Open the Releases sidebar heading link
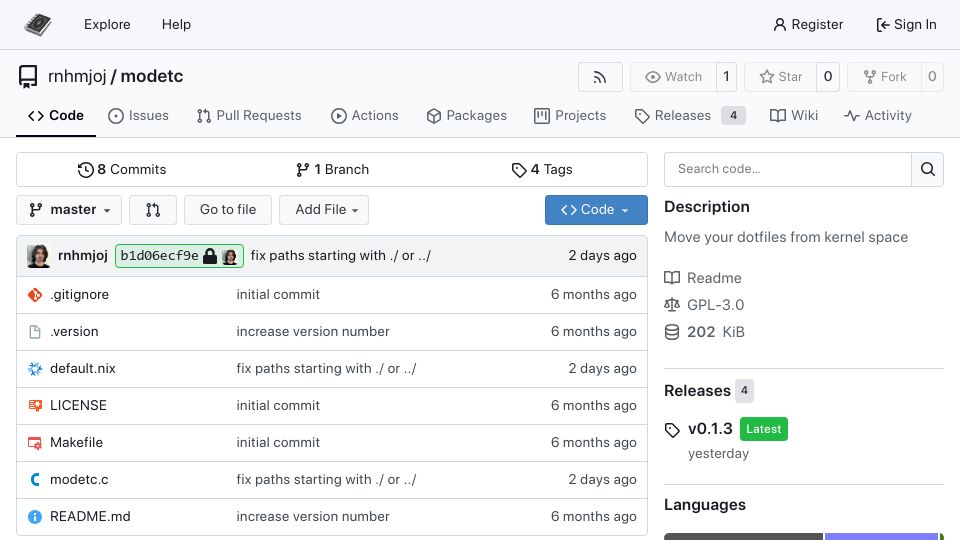Image resolution: width=960 pixels, height=540 pixels. (x=697, y=391)
